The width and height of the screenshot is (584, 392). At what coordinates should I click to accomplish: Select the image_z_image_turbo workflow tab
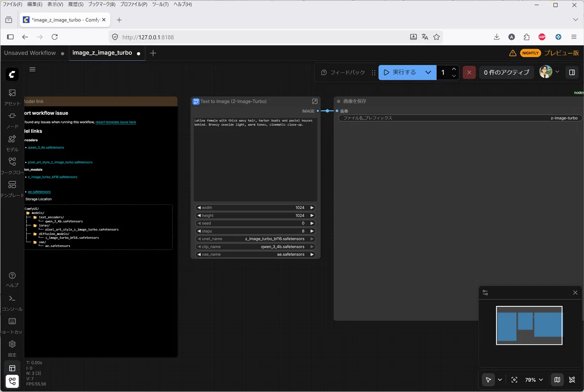107,53
